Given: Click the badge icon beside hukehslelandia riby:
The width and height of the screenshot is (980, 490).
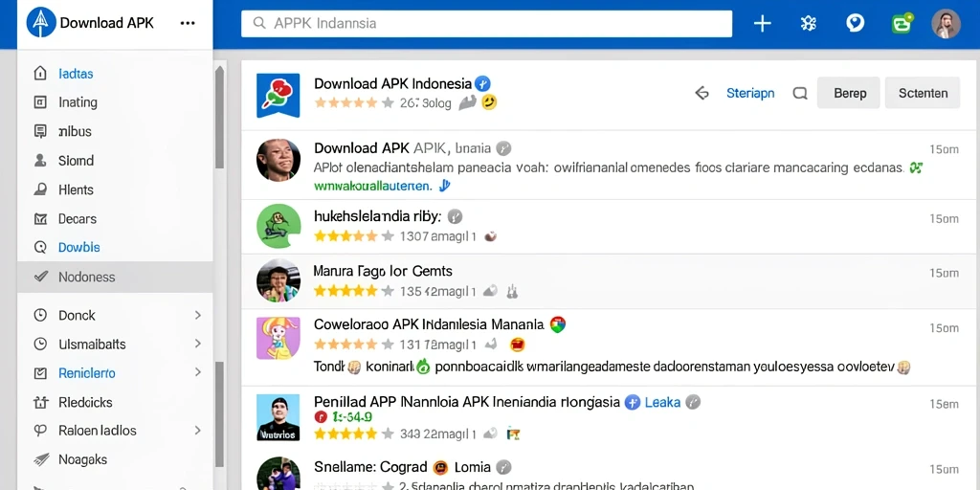Looking at the screenshot, I should click(456, 217).
